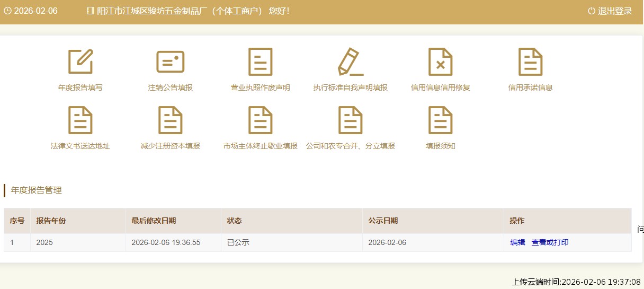Click the 减少注册资本填报 text label
Image resolution: width=644 pixels, height=289 pixels.
pos(171,146)
